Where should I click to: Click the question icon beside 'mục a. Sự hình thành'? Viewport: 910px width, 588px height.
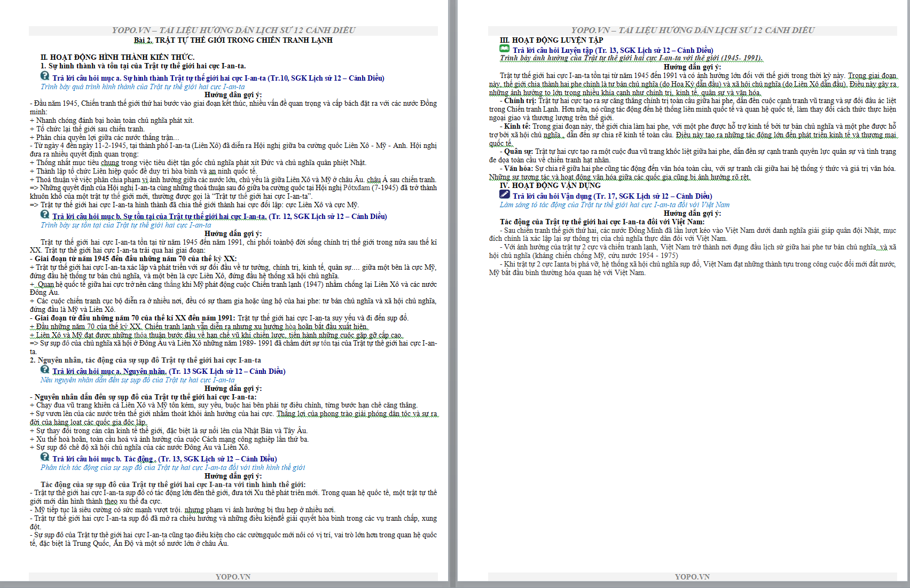pyautogui.click(x=45, y=76)
